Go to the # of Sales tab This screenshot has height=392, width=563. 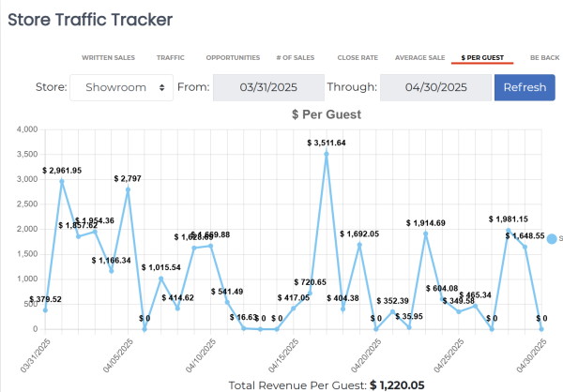[297, 57]
